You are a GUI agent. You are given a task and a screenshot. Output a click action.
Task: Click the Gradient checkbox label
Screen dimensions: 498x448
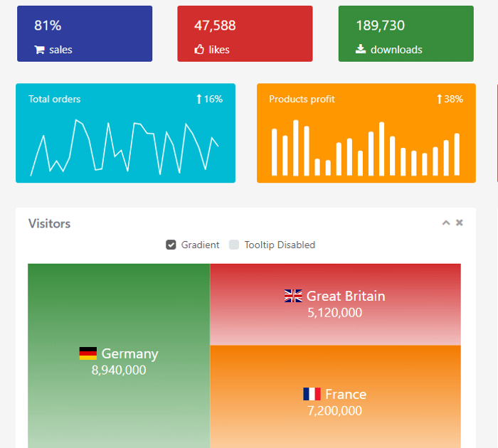200,245
